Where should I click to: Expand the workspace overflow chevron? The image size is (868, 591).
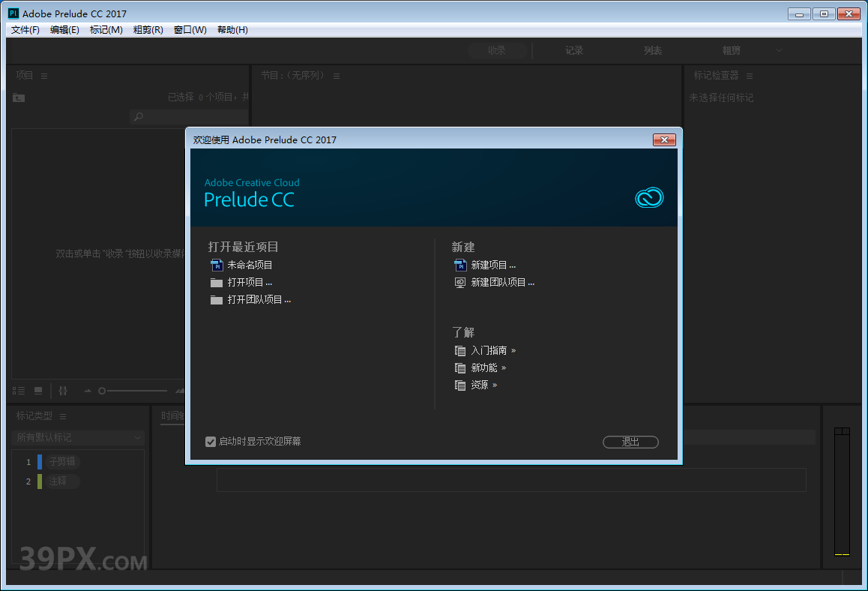point(779,50)
